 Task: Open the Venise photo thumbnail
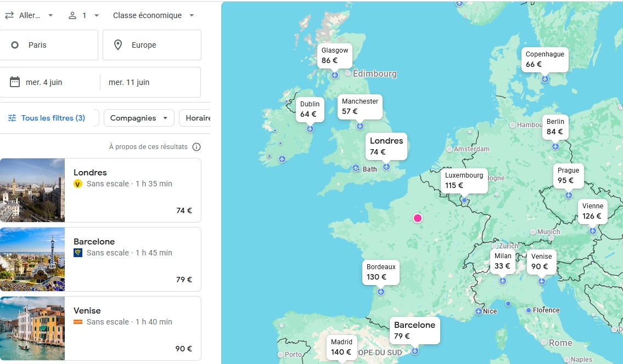point(32,328)
